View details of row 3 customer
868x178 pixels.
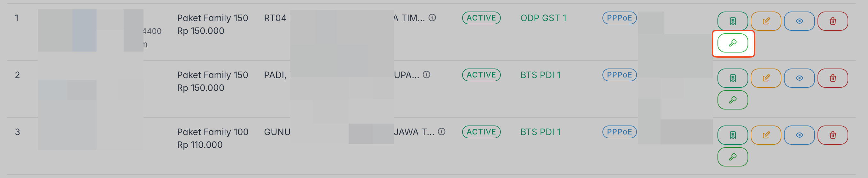[799, 135]
